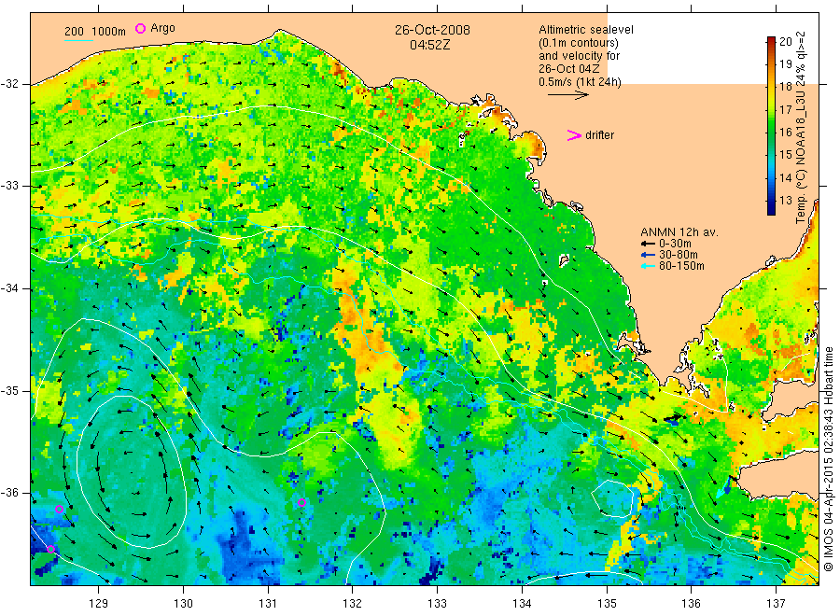Click the magenta drifter arrowhead legend symbol

click(574, 135)
